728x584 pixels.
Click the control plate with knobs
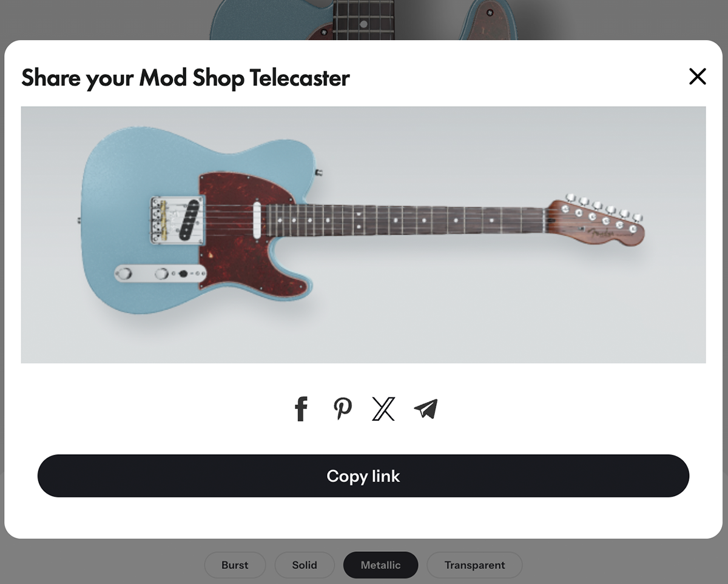tap(161, 274)
